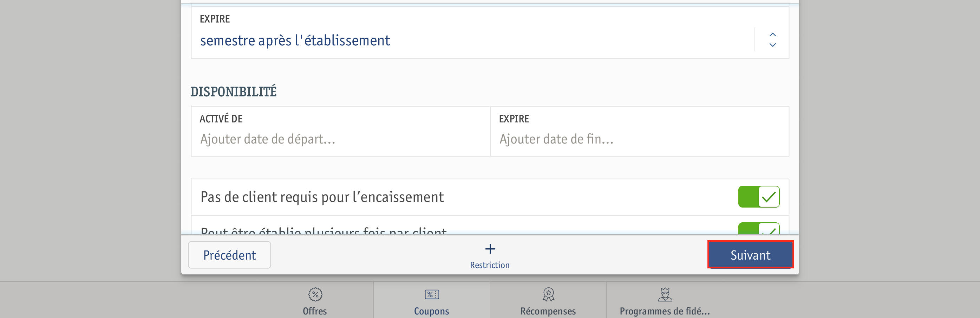The height and width of the screenshot is (318, 980).
Task: Click the green checkmark on encaissement switch
Action: [x=769, y=197]
